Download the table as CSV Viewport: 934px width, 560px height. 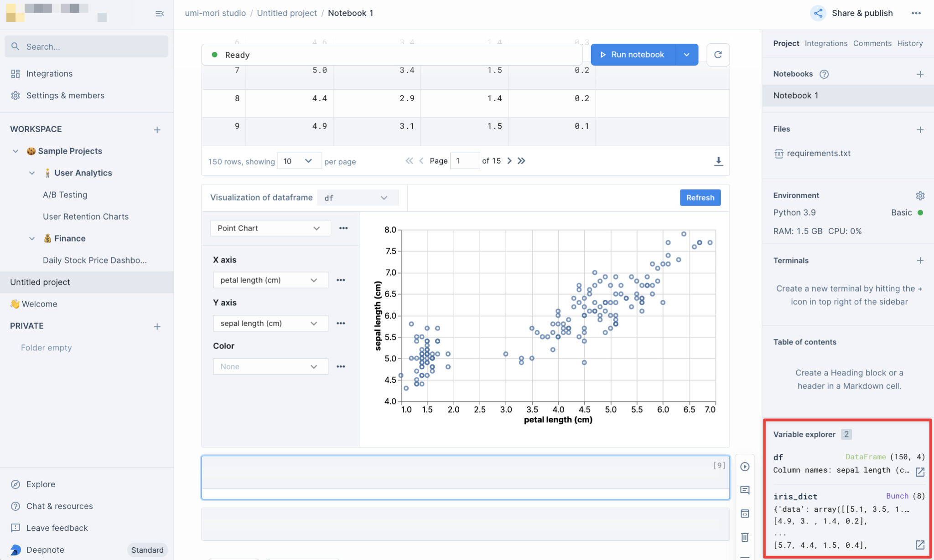(x=718, y=161)
